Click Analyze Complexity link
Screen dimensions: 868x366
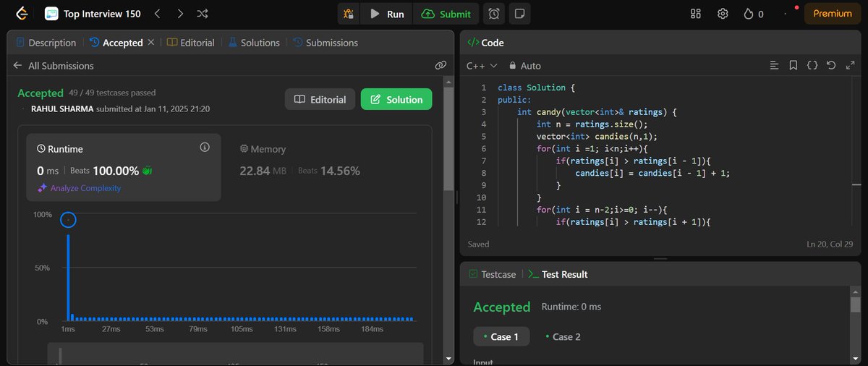79,188
